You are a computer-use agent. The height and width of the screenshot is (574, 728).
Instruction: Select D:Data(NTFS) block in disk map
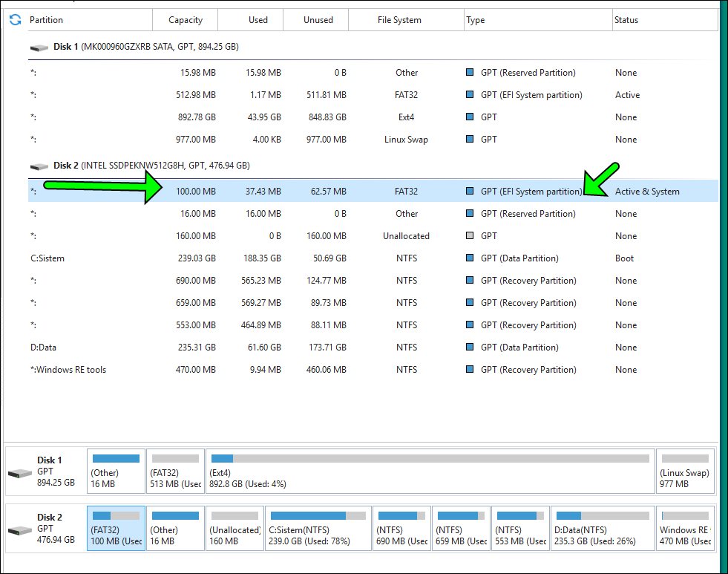pos(602,528)
